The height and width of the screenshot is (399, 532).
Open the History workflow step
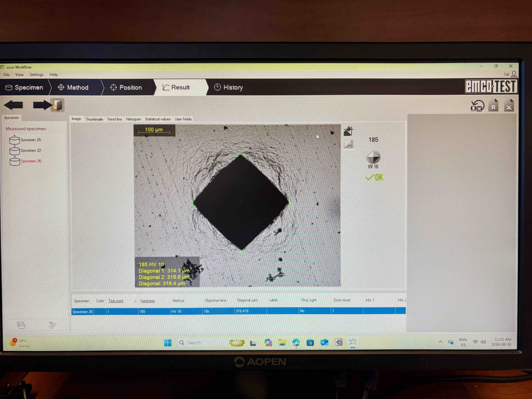click(229, 87)
